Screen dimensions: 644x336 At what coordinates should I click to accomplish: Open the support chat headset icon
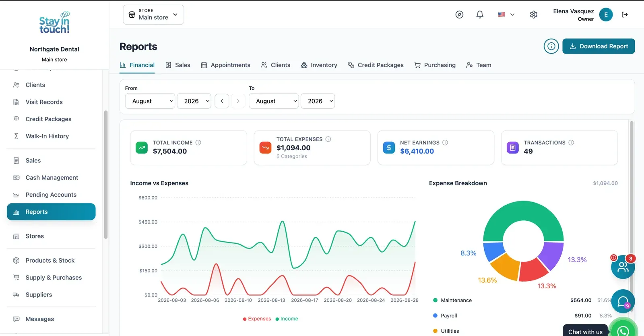(623, 301)
